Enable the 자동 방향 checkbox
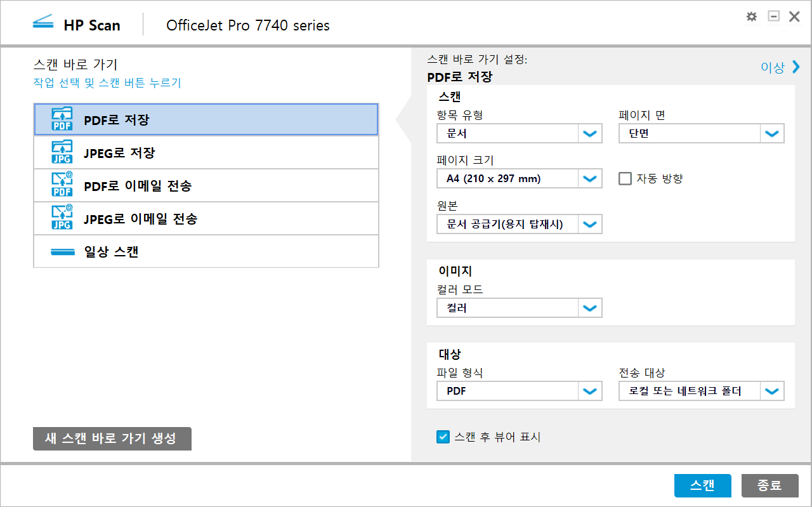The image size is (812, 507). [625, 178]
